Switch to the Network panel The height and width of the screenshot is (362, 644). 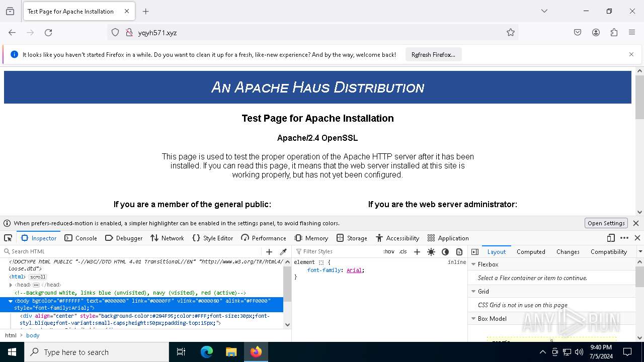[x=167, y=238]
